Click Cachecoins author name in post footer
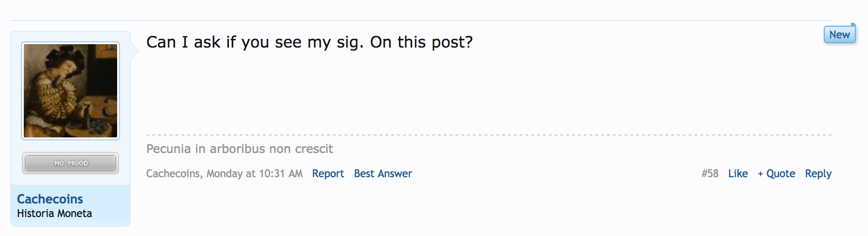The width and height of the screenshot is (868, 236). [x=173, y=174]
